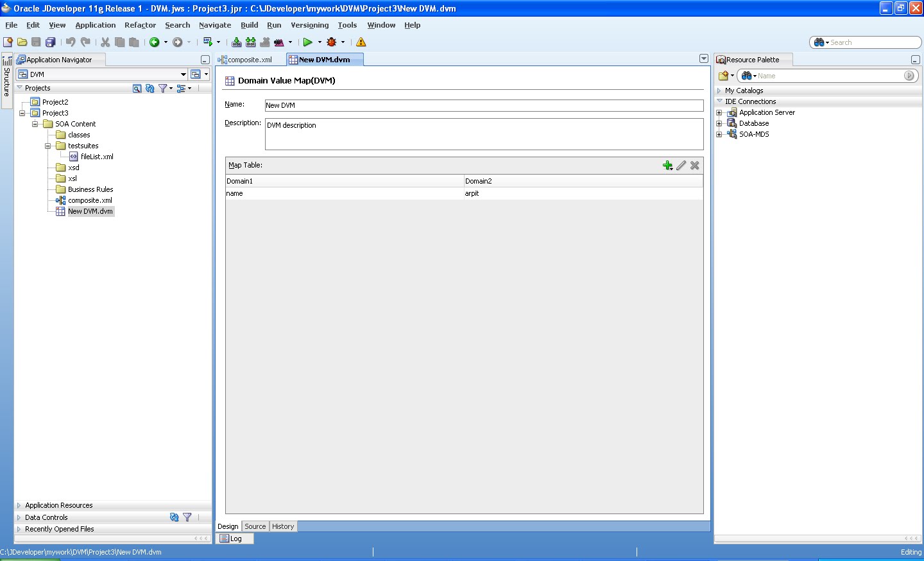Viewport: 924px width, 561px height.
Task: Select the composite.xml editor tab
Action: pos(250,59)
